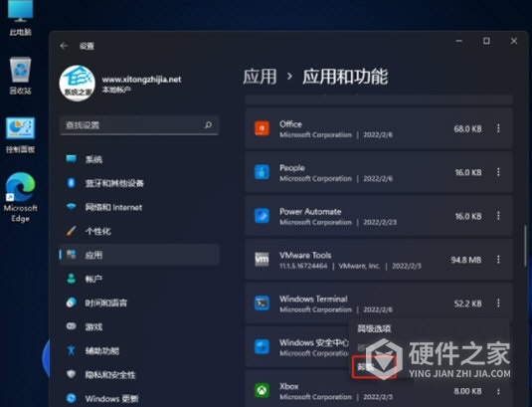This screenshot has height=407, width=532.
Task: Click the 68.0 KB size value
Action: (468, 129)
